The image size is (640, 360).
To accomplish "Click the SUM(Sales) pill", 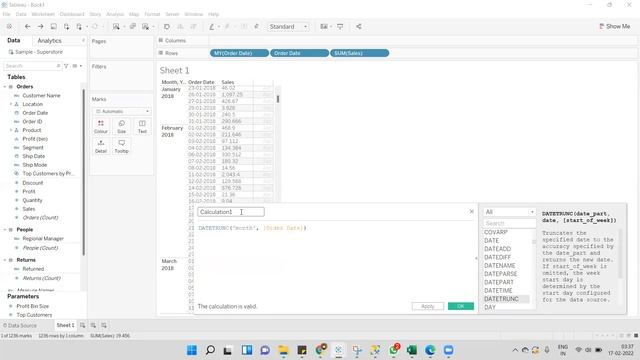I will (x=359, y=53).
